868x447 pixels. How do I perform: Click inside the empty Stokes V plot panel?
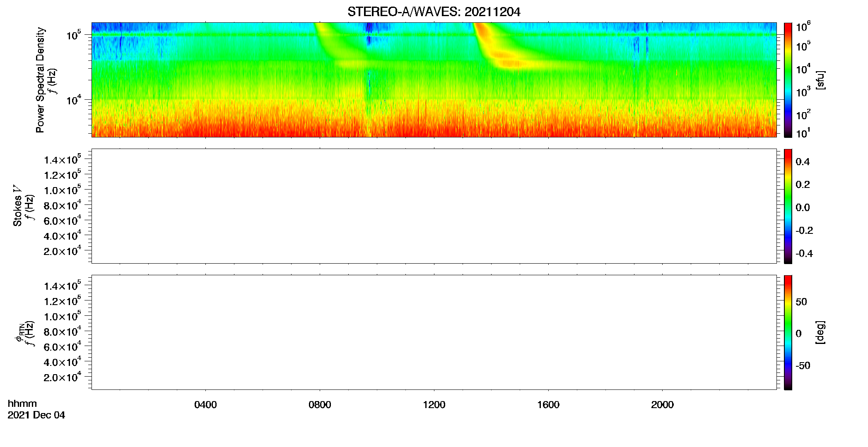[434, 206]
